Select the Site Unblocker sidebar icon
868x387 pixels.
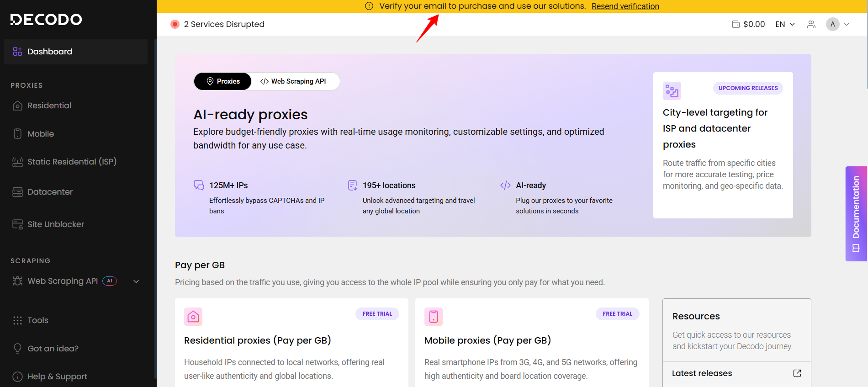point(17,224)
